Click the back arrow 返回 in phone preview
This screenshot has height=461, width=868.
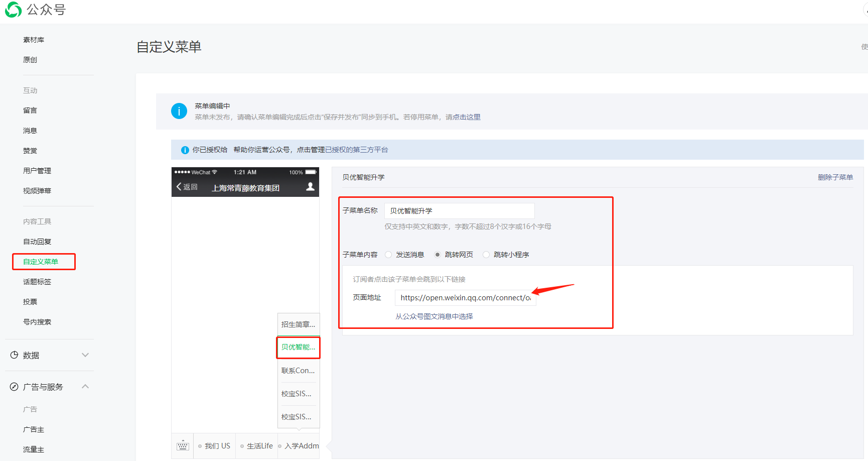(x=187, y=187)
